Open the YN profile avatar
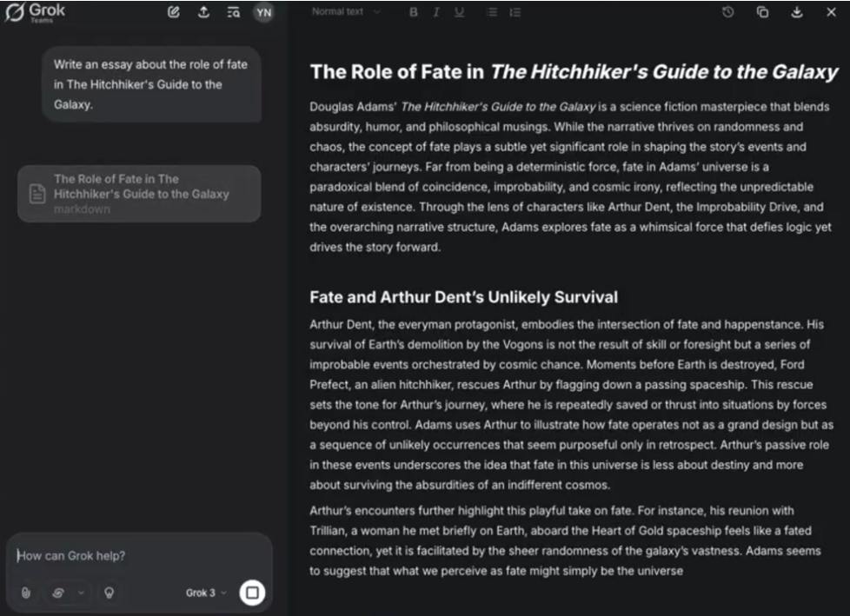The image size is (850, 616). point(263,13)
